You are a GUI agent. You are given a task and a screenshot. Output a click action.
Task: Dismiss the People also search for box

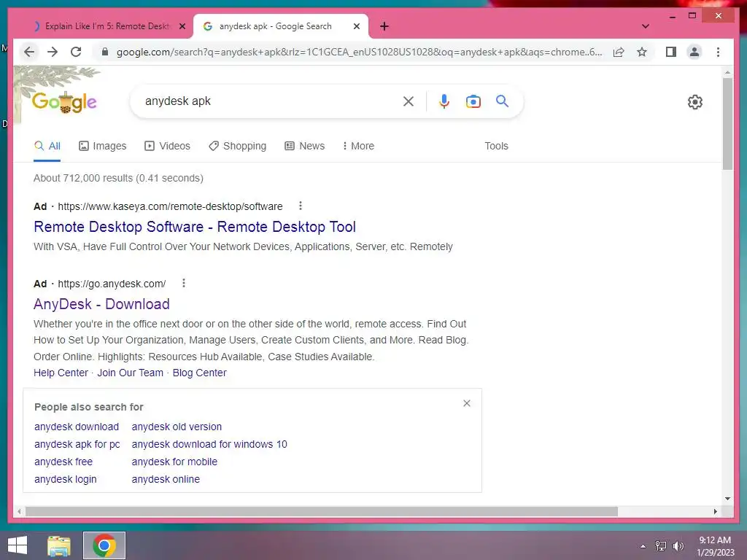pyautogui.click(x=467, y=403)
